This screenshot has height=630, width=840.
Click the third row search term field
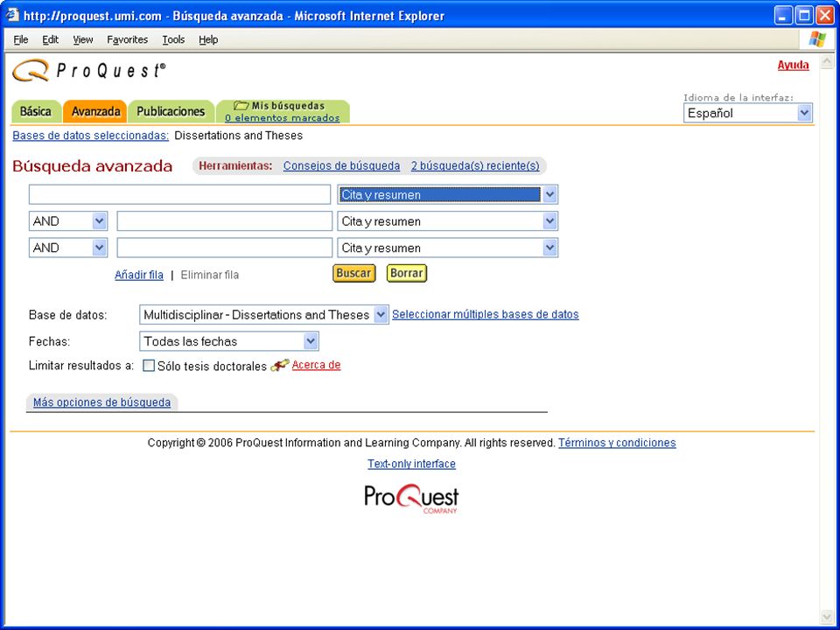225,248
